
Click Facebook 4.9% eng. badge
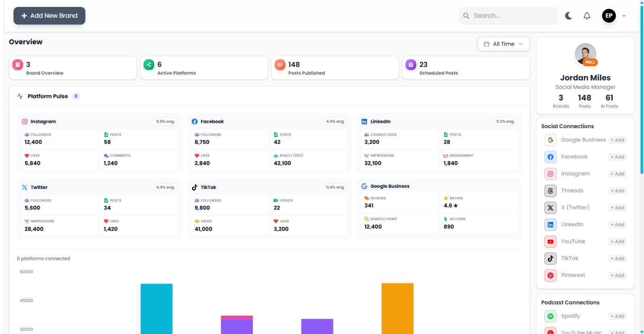click(x=335, y=122)
